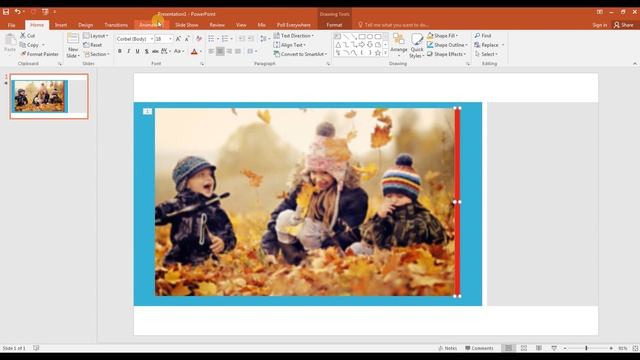This screenshot has height=360, width=640.
Task: Toggle text Shadow formatting
Action: point(147,51)
